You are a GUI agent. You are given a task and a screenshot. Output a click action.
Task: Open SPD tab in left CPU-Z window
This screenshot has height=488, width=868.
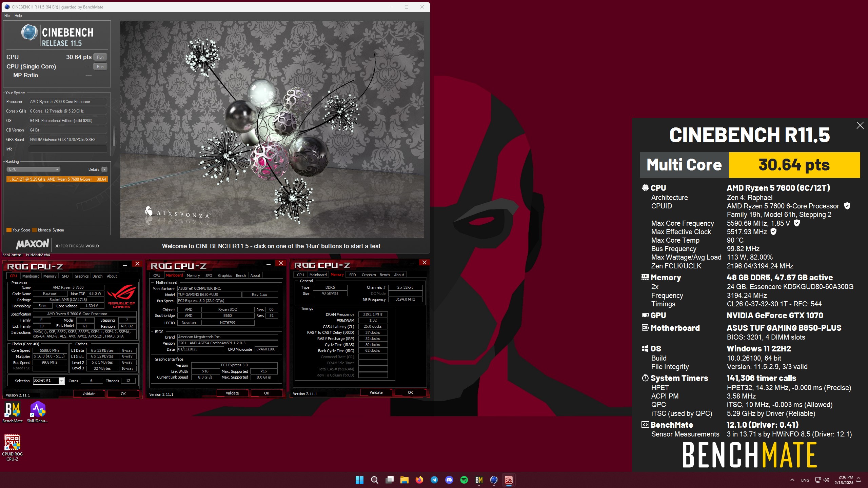coord(65,276)
